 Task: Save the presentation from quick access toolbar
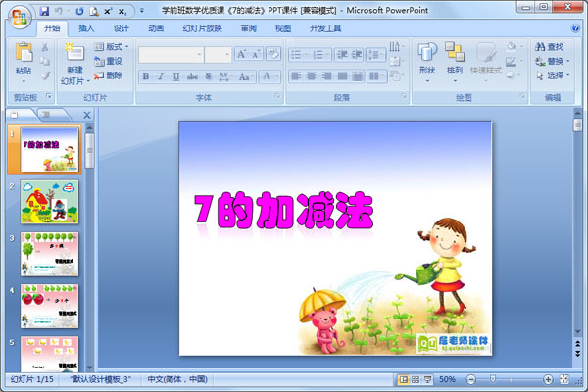(44, 11)
